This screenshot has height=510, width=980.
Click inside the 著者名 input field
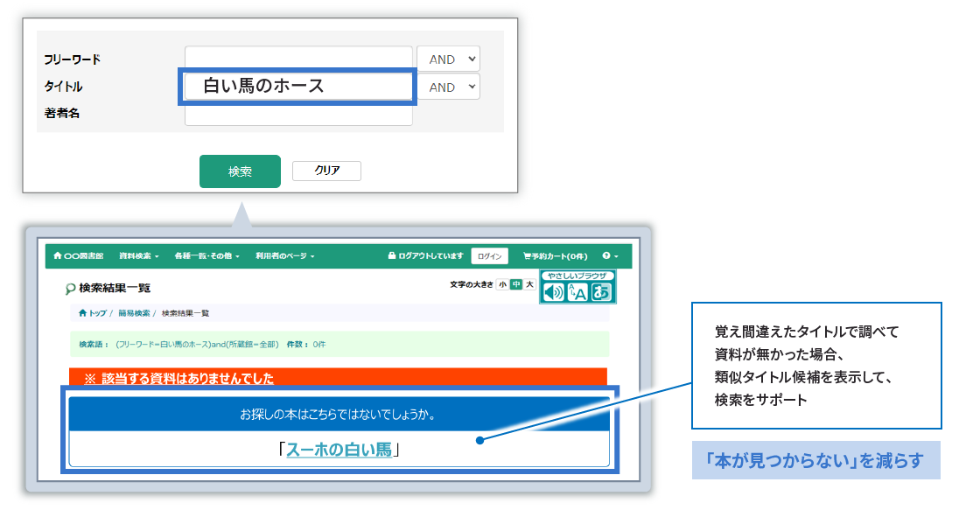pyautogui.click(x=297, y=114)
